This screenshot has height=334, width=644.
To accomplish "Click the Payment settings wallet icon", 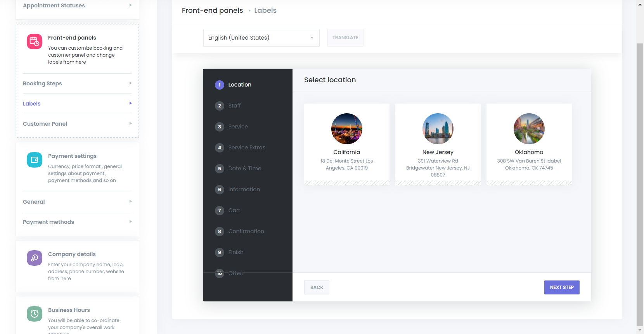I will [35, 160].
